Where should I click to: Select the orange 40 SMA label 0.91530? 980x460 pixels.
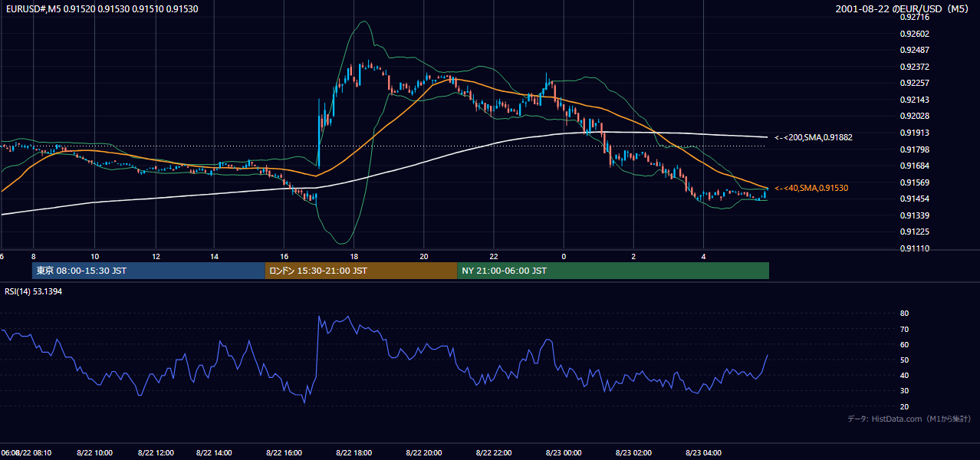(811, 188)
